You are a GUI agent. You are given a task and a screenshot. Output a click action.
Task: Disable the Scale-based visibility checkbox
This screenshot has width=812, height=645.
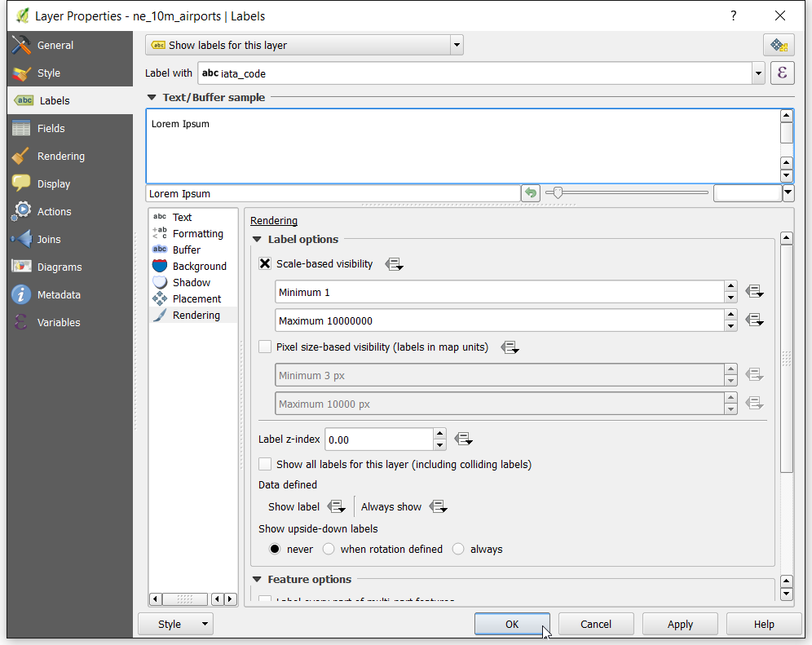coord(265,263)
